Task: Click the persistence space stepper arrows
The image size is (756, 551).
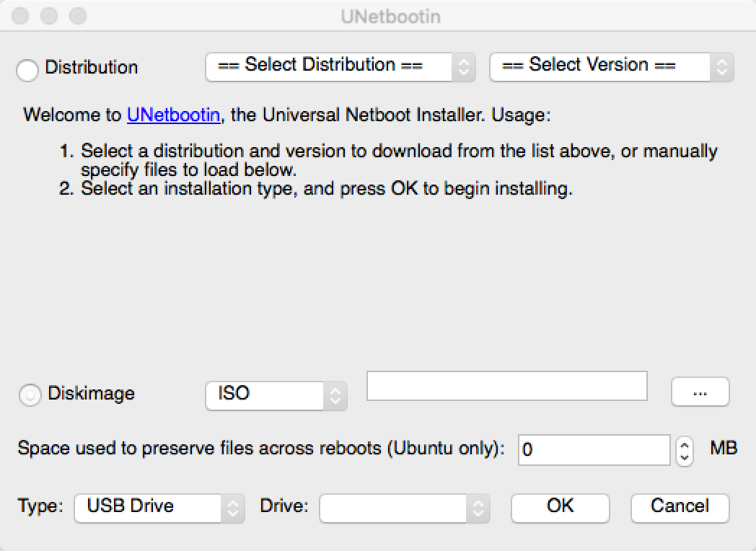Action: pyautogui.click(x=684, y=451)
